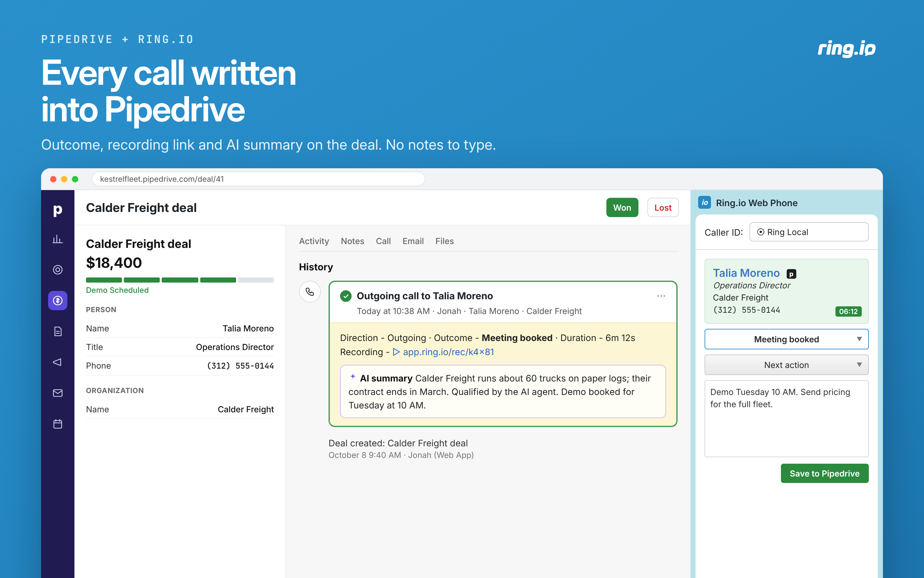Screen dimensions: 924x578
Task: Open the Leads target icon
Action: 58,270
